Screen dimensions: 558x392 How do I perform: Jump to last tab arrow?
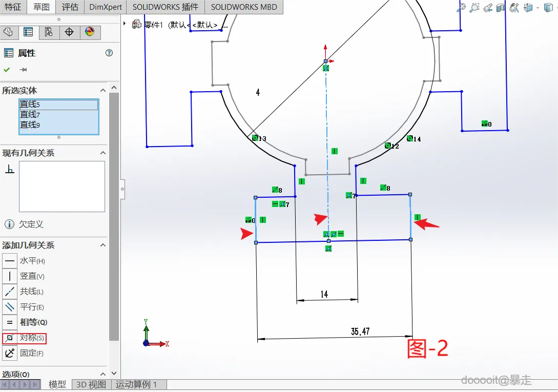point(34,384)
